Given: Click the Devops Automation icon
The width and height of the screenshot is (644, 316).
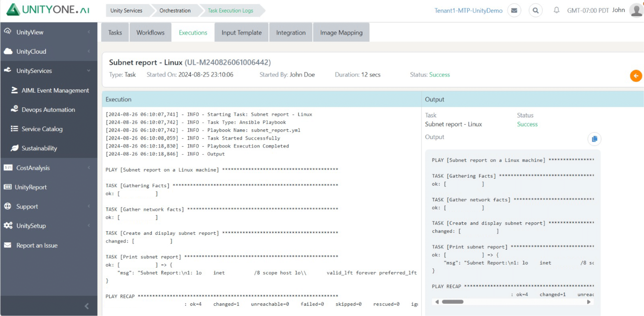Looking at the screenshot, I should (14, 109).
